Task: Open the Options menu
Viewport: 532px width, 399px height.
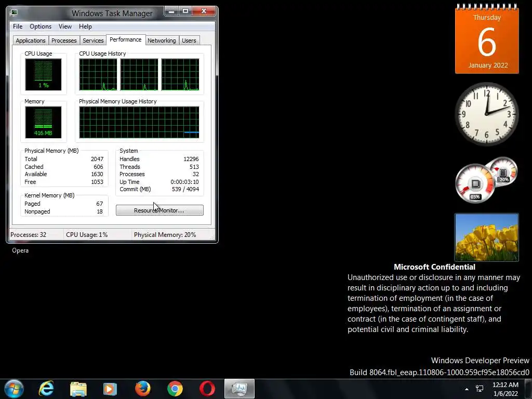Action: 41,26
